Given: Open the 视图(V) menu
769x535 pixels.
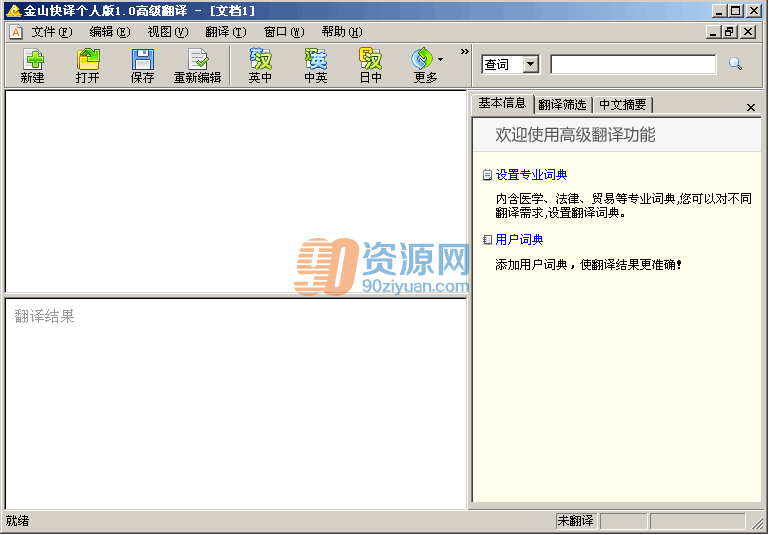Looking at the screenshot, I should pos(168,32).
